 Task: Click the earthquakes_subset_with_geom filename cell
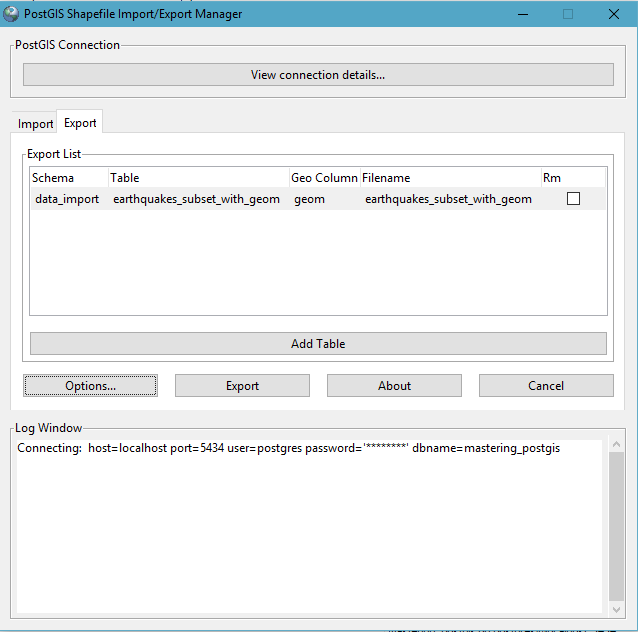coord(448,199)
